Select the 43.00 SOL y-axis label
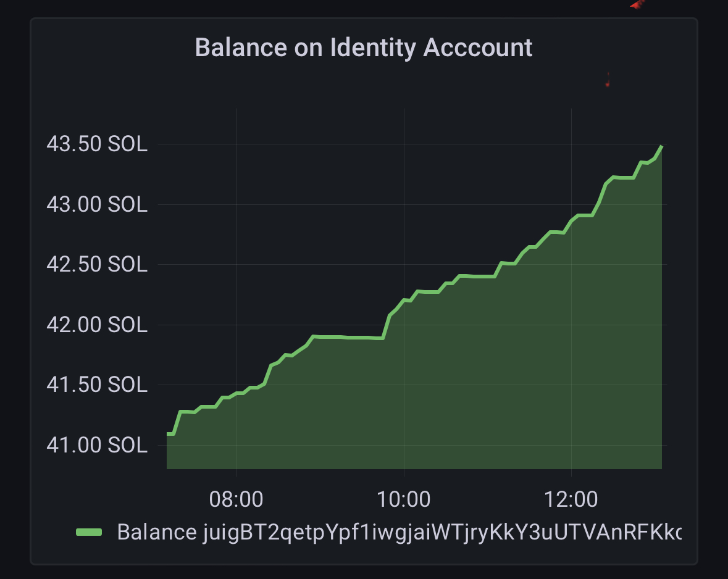This screenshot has height=579, width=728. [x=97, y=204]
